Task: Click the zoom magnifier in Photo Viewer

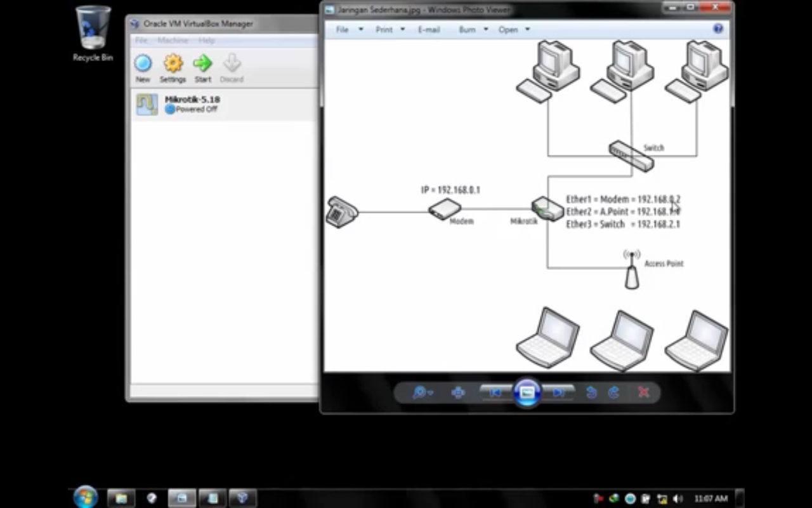Action: 419,392
